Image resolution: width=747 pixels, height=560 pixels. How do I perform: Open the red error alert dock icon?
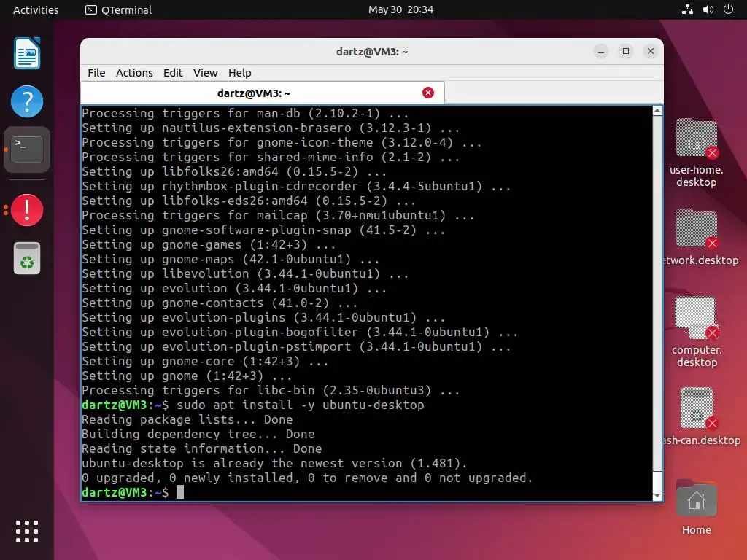click(x=27, y=209)
